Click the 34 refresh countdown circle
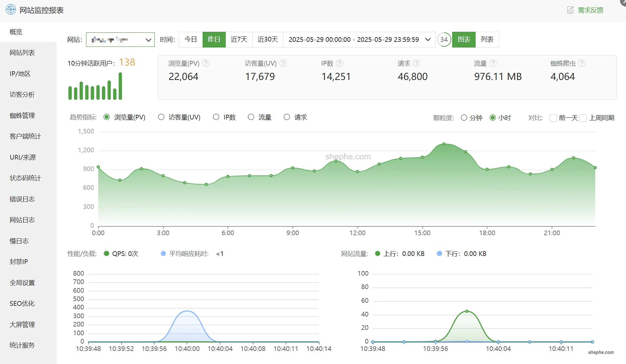This screenshot has height=364, width=626. point(444,39)
